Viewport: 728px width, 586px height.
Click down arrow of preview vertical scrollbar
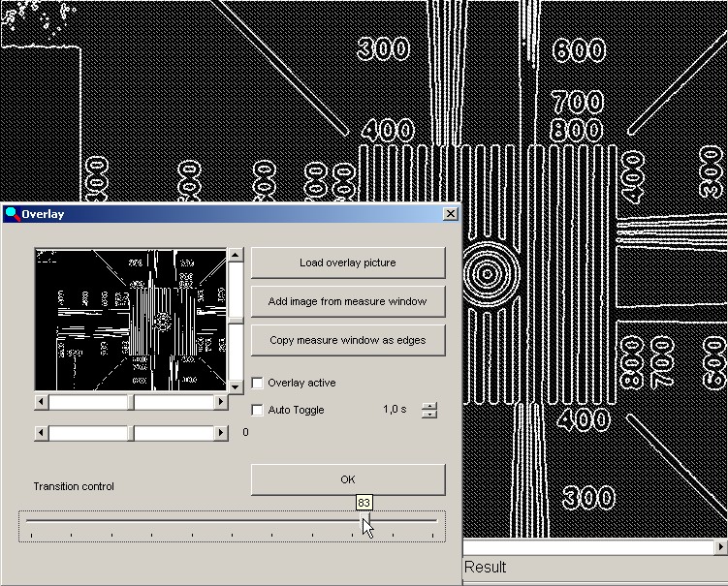pyautogui.click(x=235, y=386)
